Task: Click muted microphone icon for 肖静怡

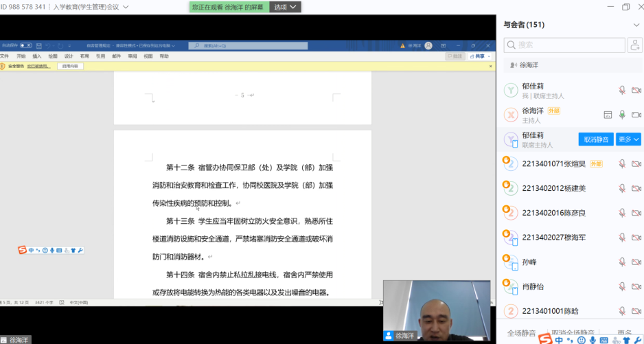Action: click(x=622, y=287)
